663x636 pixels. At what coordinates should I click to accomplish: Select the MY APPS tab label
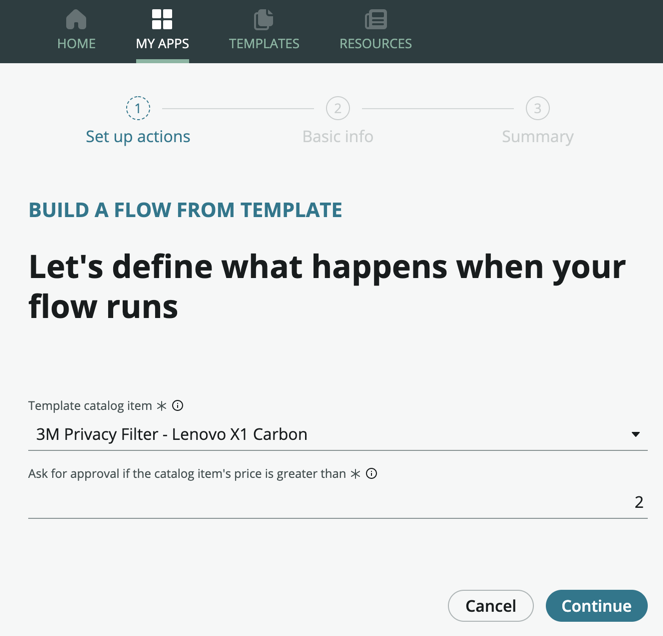(x=162, y=44)
